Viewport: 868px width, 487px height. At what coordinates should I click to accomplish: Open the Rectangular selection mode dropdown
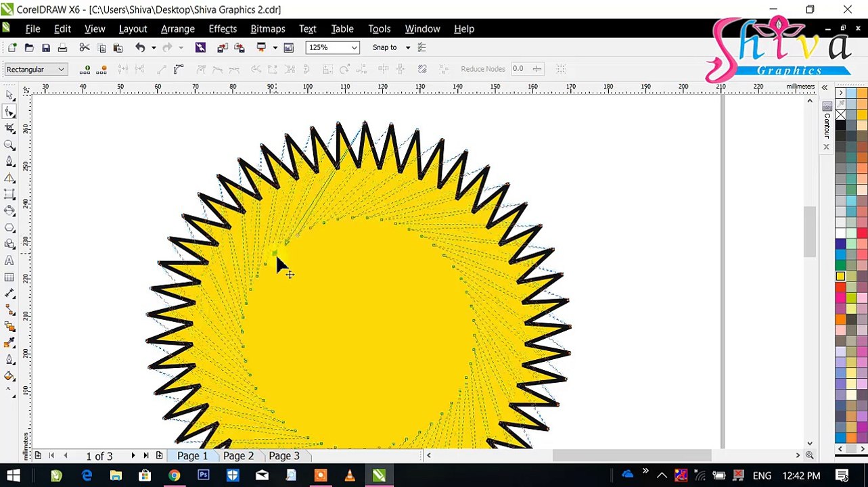(61, 69)
